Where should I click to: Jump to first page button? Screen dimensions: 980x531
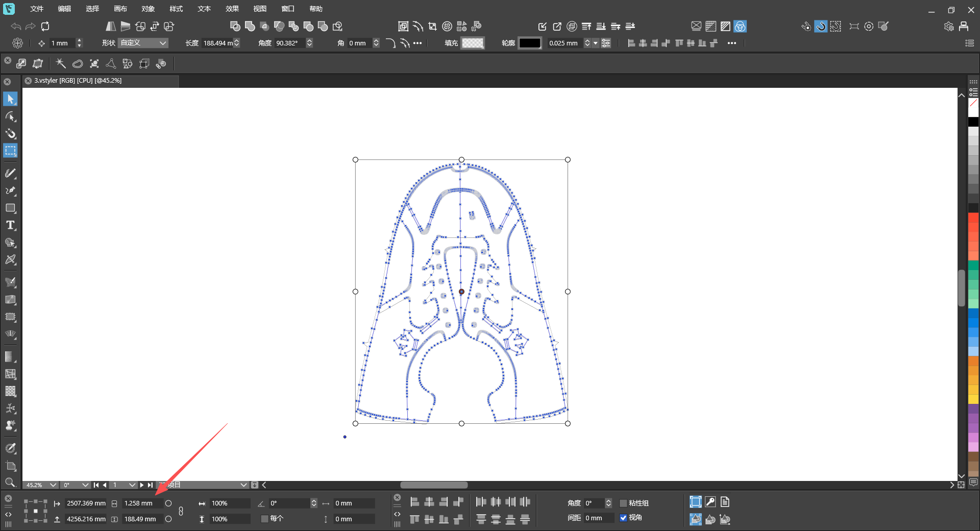[96, 485]
